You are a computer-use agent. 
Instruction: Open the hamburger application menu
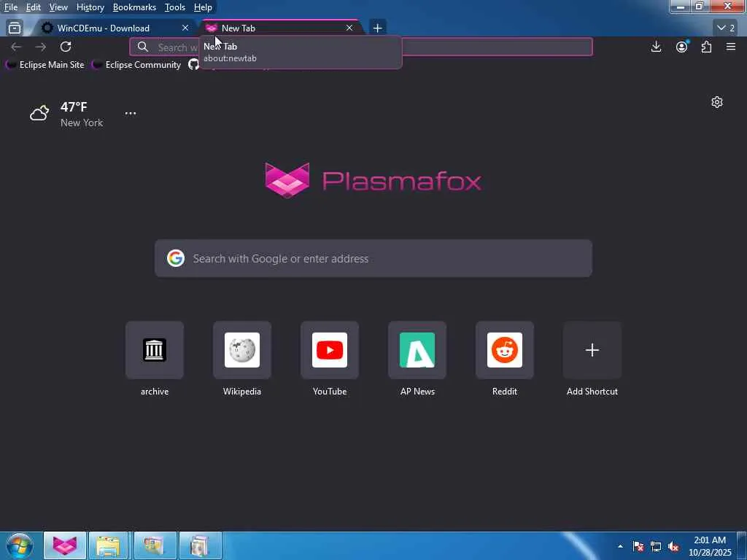(x=731, y=47)
